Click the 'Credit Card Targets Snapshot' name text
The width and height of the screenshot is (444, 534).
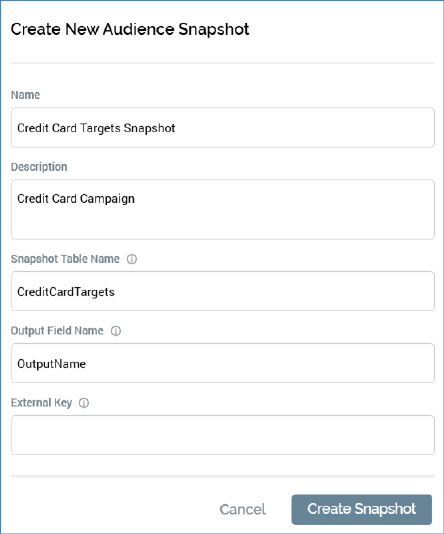point(96,128)
